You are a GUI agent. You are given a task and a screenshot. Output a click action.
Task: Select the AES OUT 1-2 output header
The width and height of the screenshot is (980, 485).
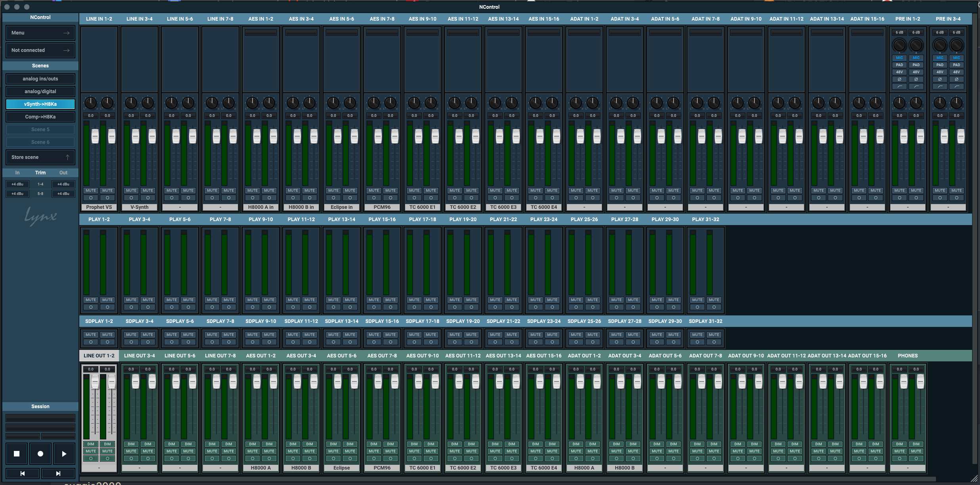coord(261,356)
